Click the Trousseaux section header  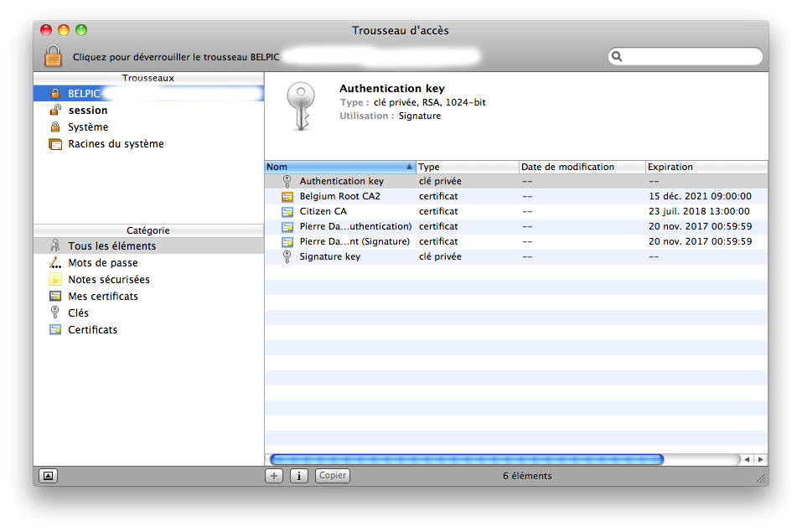point(148,78)
